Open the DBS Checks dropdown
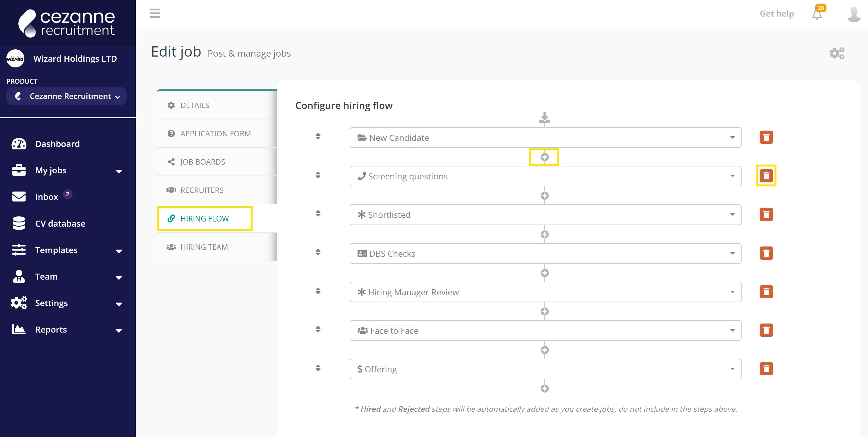Image resolution: width=868 pixels, height=437 pixels. 545,253
